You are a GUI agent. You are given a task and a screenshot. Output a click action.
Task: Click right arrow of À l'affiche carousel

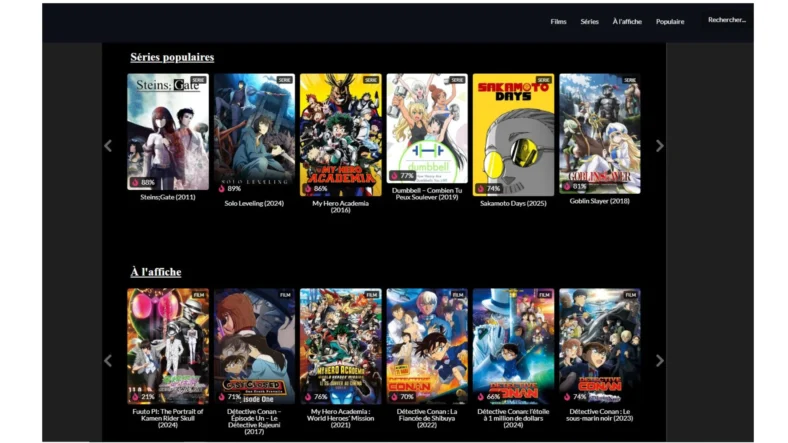tap(659, 361)
